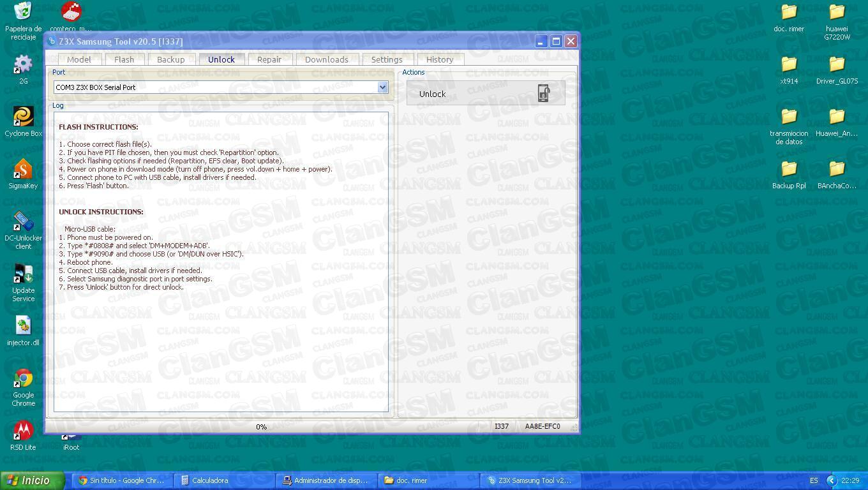The height and width of the screenshot is (490, 868).
Task: Open the Settings tab
Action: pyautogui.click(x=387, y=59)
